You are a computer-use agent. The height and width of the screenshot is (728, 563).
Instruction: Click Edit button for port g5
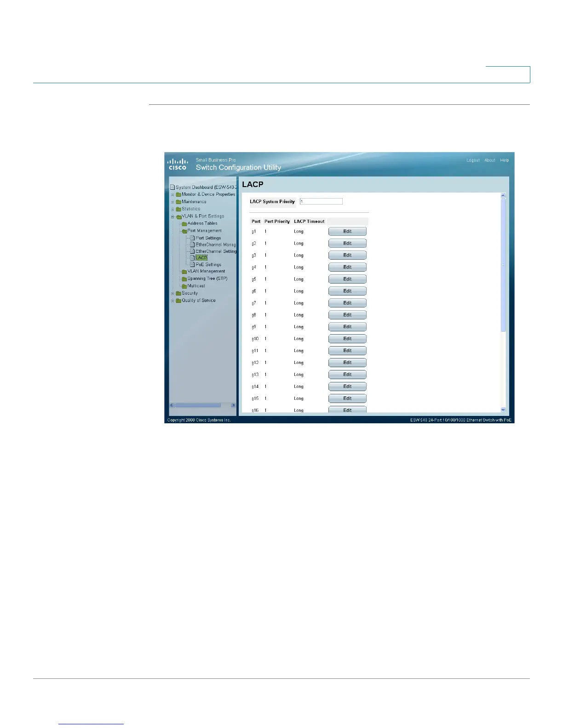[347, 279]
